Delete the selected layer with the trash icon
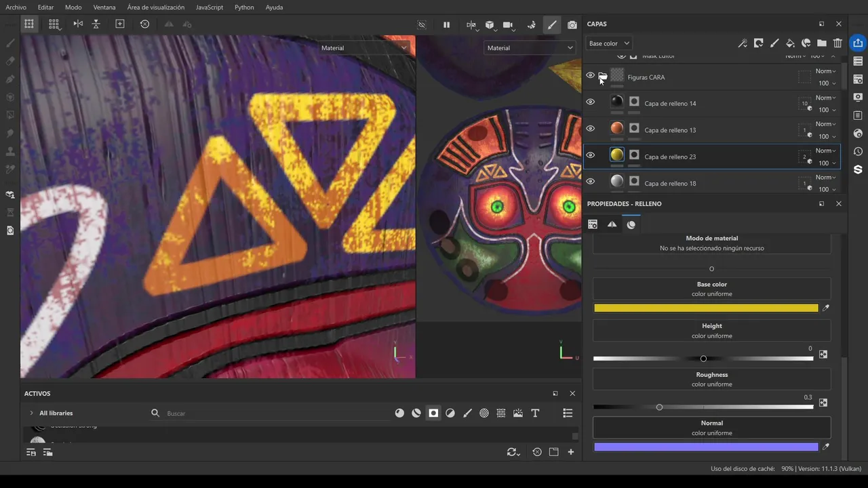This screenshot has width=868, height=488. click(x=837, y=43)
